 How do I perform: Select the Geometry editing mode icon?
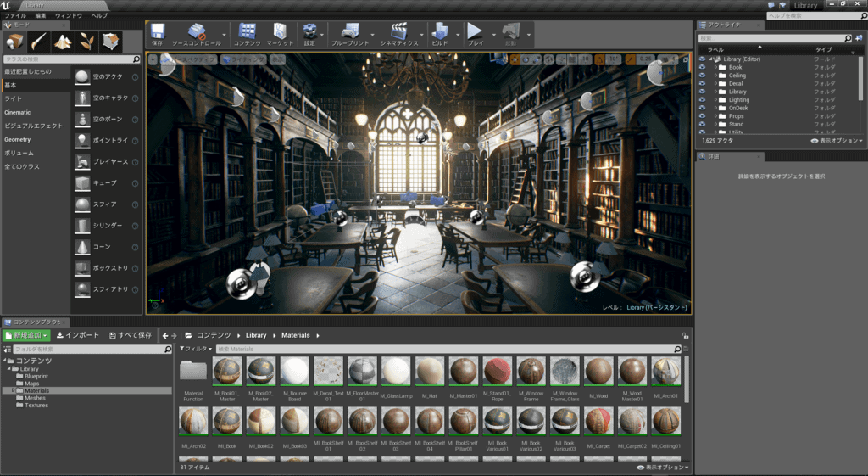[111, 42]
